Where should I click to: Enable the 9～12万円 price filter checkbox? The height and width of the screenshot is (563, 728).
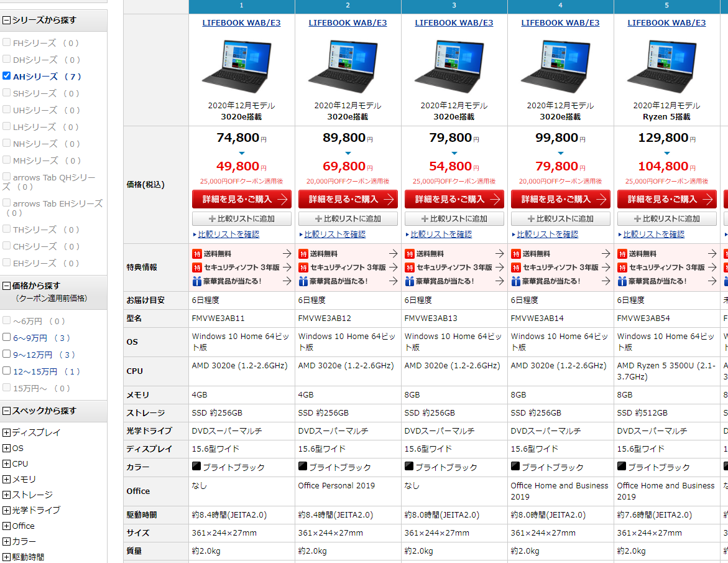pyautogui.click(x=6, y=354)
